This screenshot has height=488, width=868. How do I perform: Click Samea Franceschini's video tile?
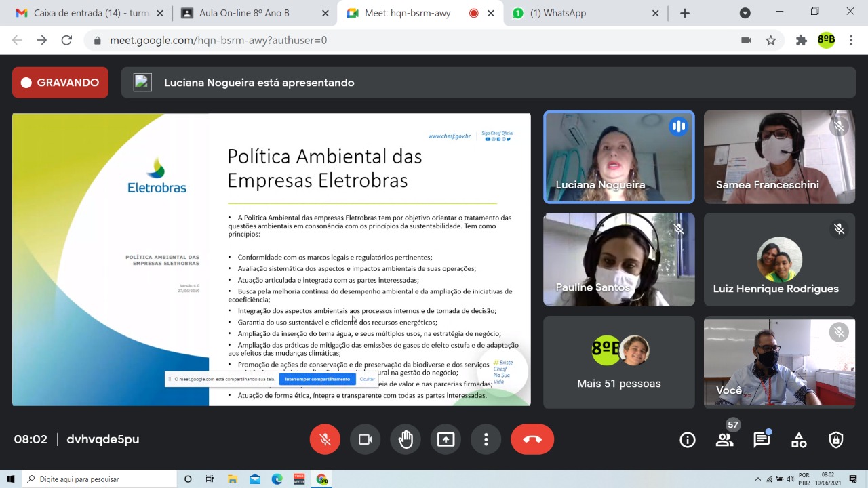pyautogui.click(x=779, y=157)
